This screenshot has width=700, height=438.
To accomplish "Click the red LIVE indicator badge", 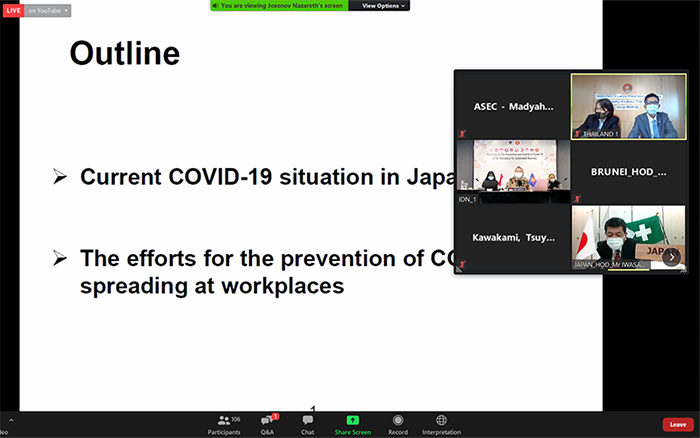I will pyautogui.click(x=13, y=9).
